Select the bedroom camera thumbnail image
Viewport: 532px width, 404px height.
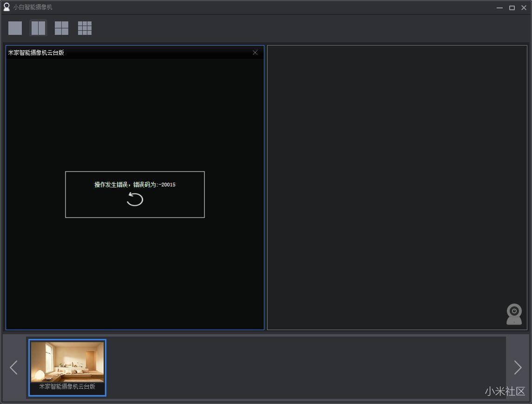point(67,362)
